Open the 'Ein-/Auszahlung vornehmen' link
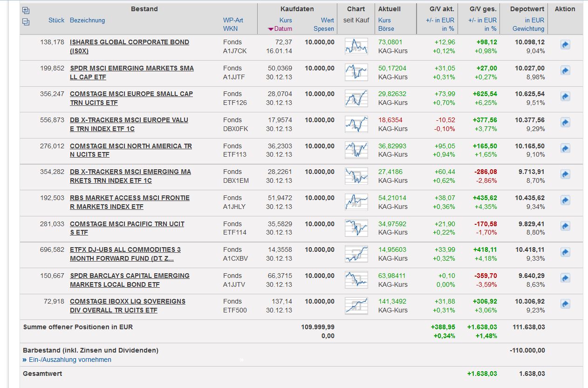Viewport: 588px width, 388px height. click(70, 360)
